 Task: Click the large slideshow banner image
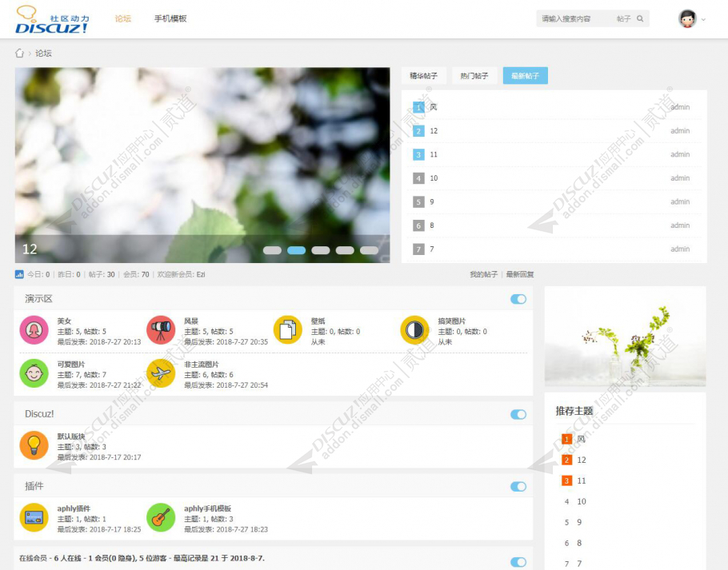(x=202, y=165)
